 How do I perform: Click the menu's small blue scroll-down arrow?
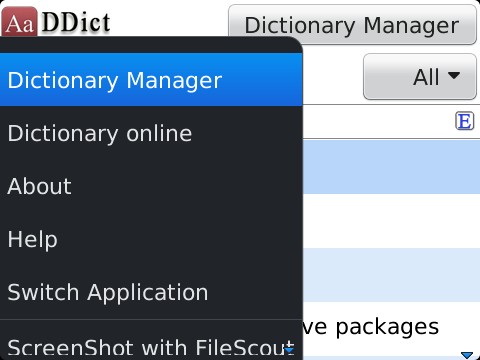coord(289,350)
